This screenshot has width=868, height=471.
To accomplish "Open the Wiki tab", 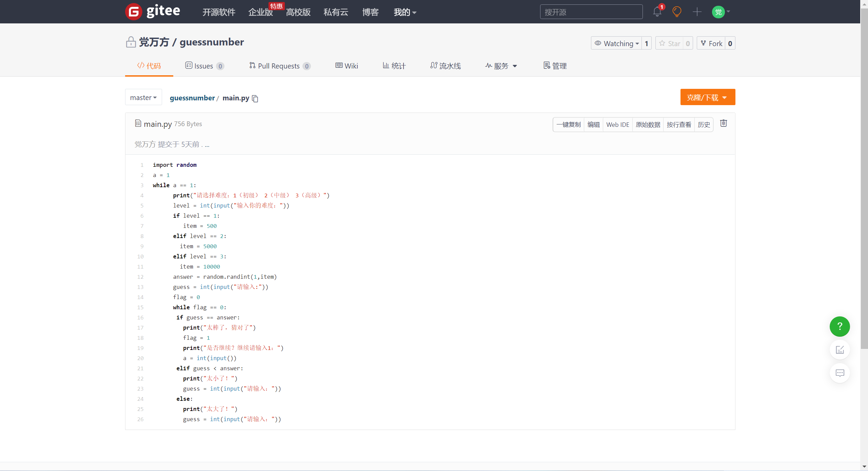I will (x=347, y=66).
